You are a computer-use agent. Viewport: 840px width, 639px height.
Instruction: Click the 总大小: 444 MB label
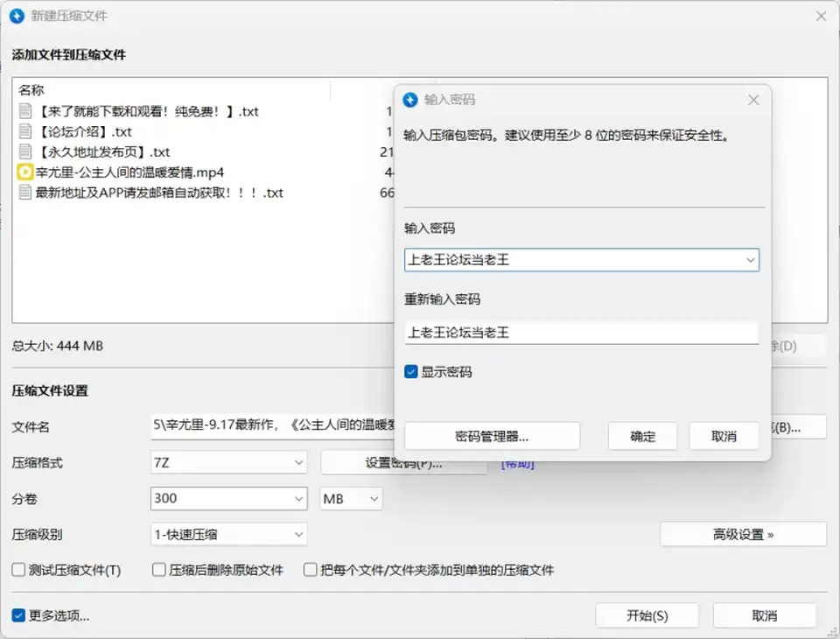point(58,346)
